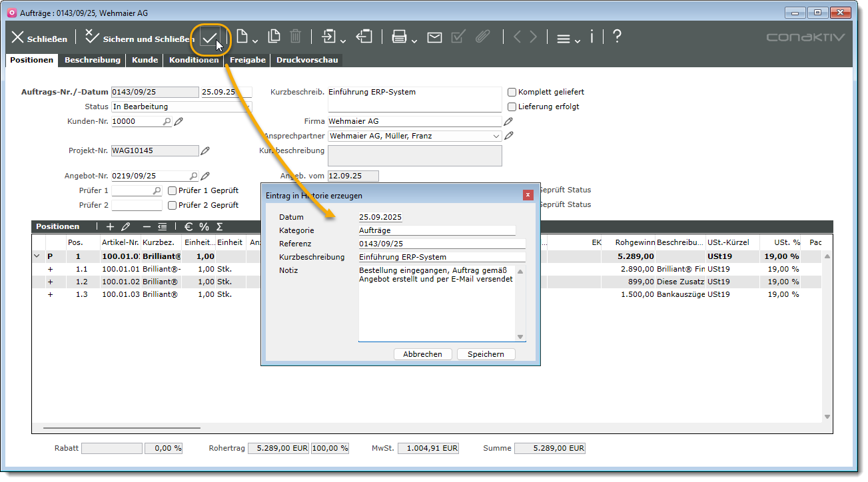Click the duplicate record icon
This screenshot has width=868, height=482.
pyautogui.click(x=274, y=37)
